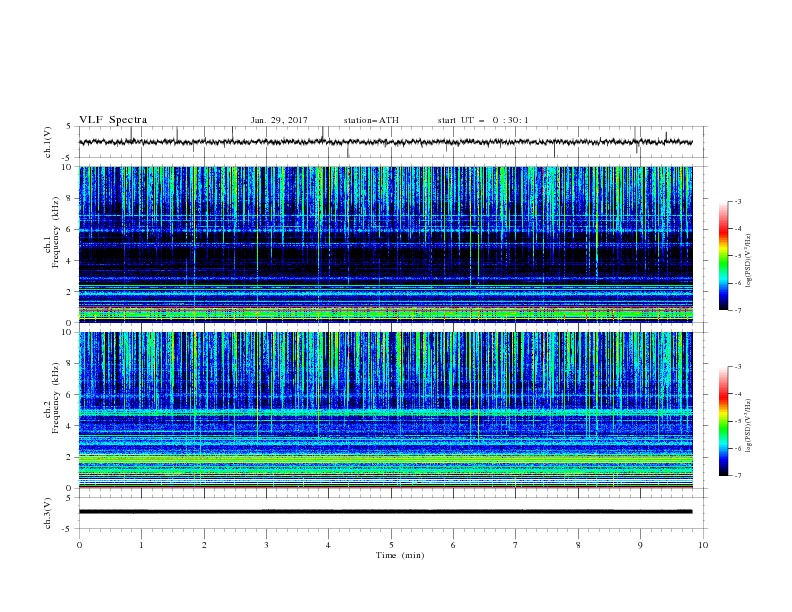The width and height of the screenshot is (792, 612).
Task: Click the "8" kHz tick of ch.1 spectrogram
Action: coord(70,198)
